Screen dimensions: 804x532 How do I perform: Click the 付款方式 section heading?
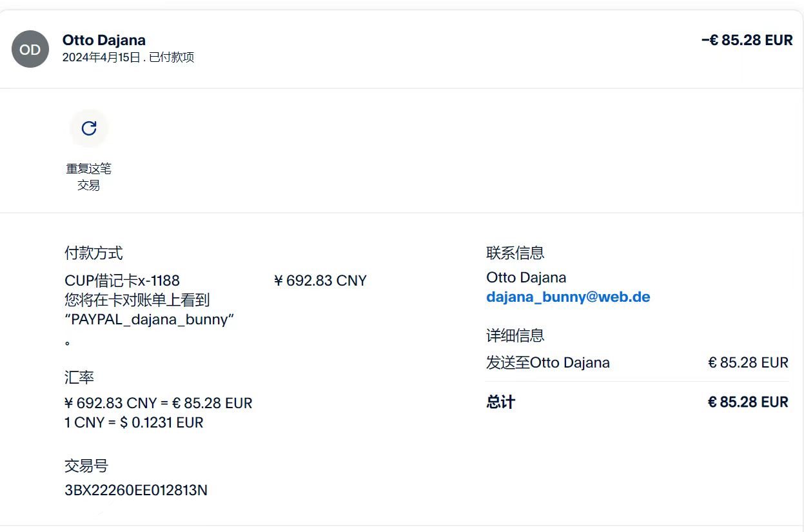[x=93, y=253]
